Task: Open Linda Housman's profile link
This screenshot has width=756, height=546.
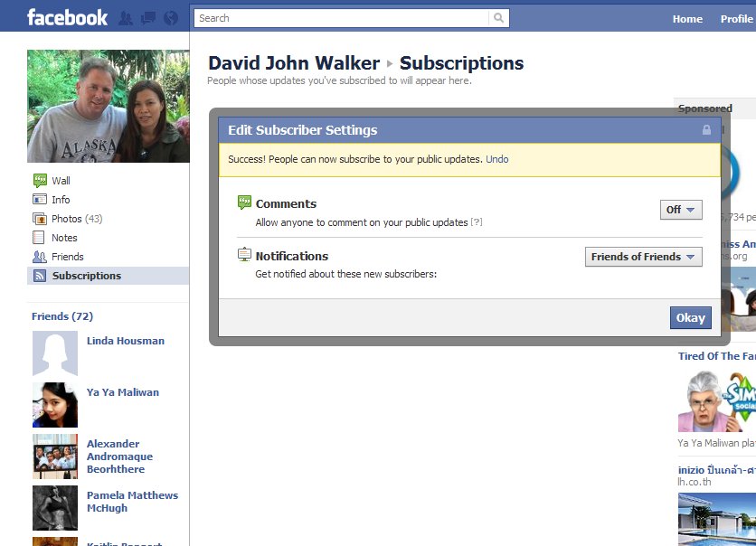Action: pos(126,341)
